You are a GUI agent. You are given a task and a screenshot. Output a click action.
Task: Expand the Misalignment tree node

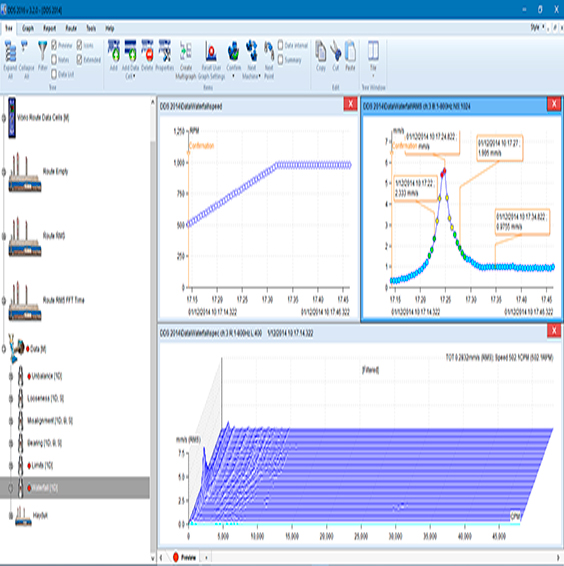[x=11, y=421]
